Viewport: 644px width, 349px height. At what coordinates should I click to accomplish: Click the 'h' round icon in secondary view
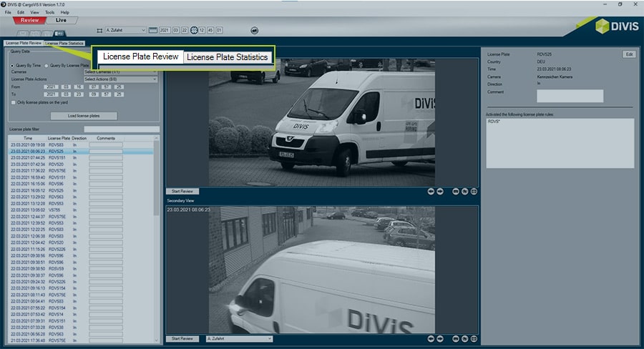click(464, 339)
